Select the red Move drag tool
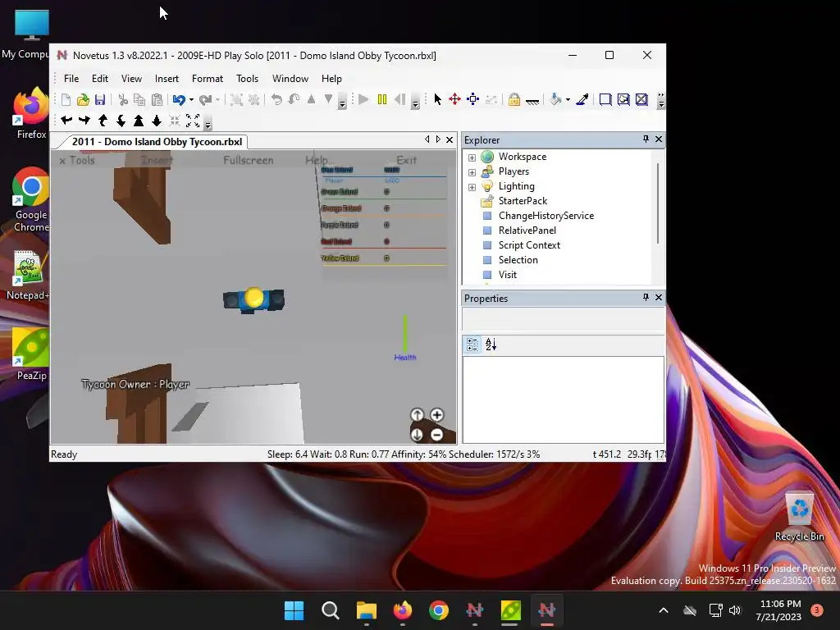Image resolution: width=840 pixels, height=630 pixels. click(454, 99)
